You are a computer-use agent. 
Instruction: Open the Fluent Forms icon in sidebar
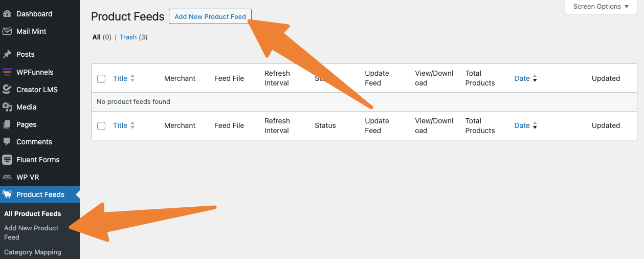[7, 160]
